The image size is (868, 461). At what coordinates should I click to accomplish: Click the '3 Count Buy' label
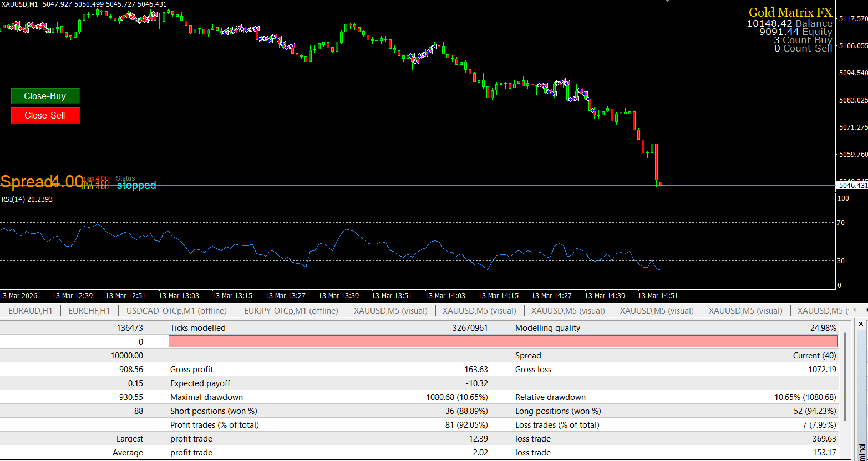click(803, 40)
